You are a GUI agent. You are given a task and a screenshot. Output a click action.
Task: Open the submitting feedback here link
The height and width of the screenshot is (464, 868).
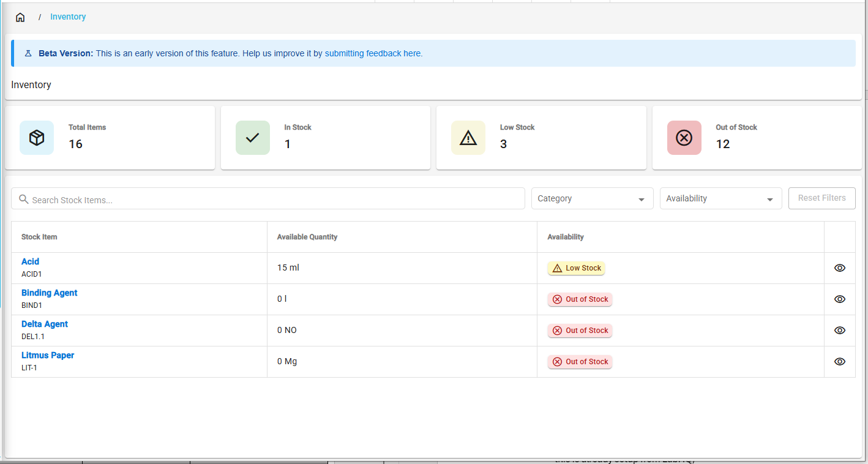pyautogui.click(x=373, y=54)
